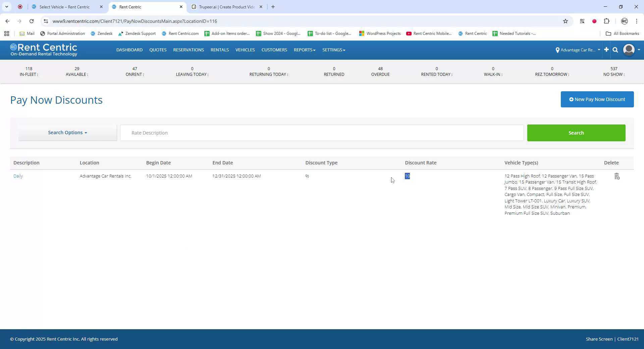Bookmark this page using the star icon
This screenshot has width=644, height=349.
(566, 21)
